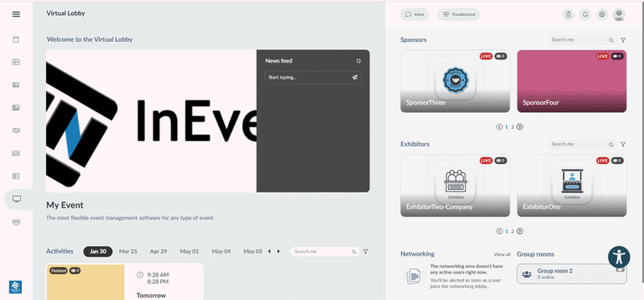Click the clock icon beside the bell
644x300 pixels.
point(602,14)
